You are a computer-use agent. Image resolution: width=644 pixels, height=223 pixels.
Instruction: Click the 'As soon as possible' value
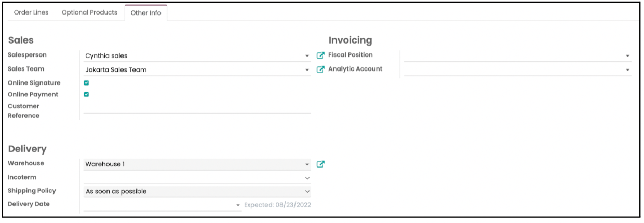point(116,191)
